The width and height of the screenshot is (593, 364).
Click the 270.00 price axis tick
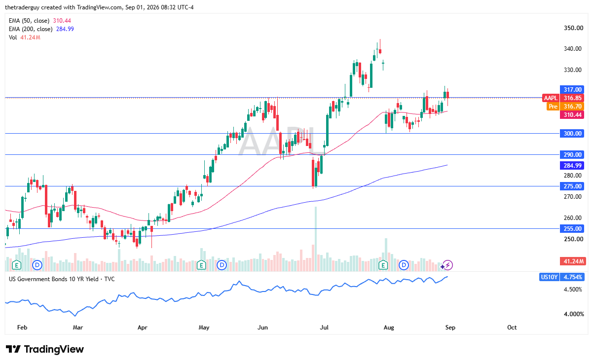coord(574,197)
